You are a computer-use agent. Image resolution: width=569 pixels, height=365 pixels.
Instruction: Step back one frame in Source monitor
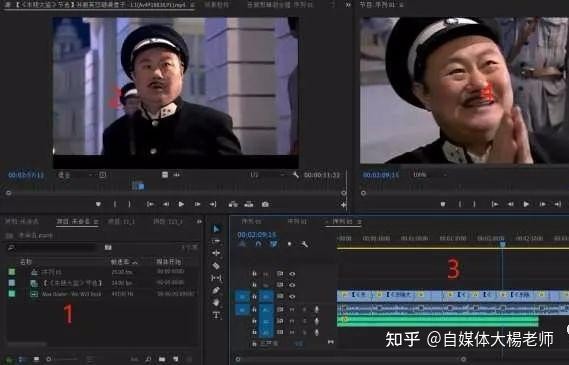pyautogui.click(x=166, y=204)
